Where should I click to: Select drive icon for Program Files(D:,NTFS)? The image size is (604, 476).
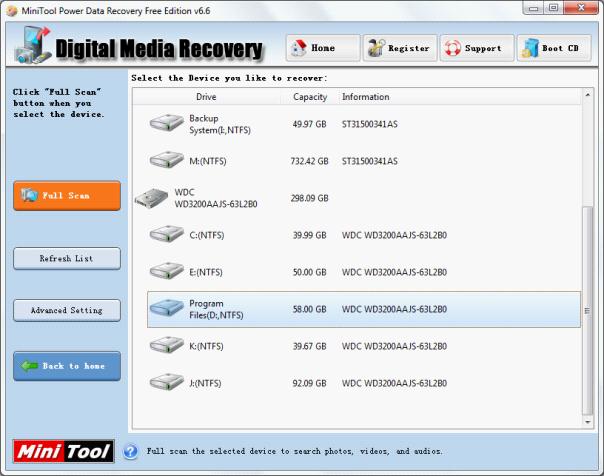(166, 308)
